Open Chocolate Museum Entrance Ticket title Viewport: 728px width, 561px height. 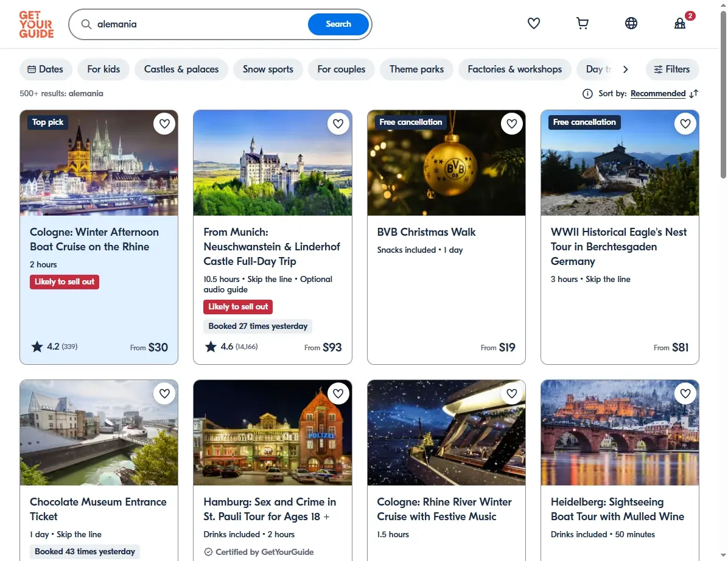pos(98,509)
